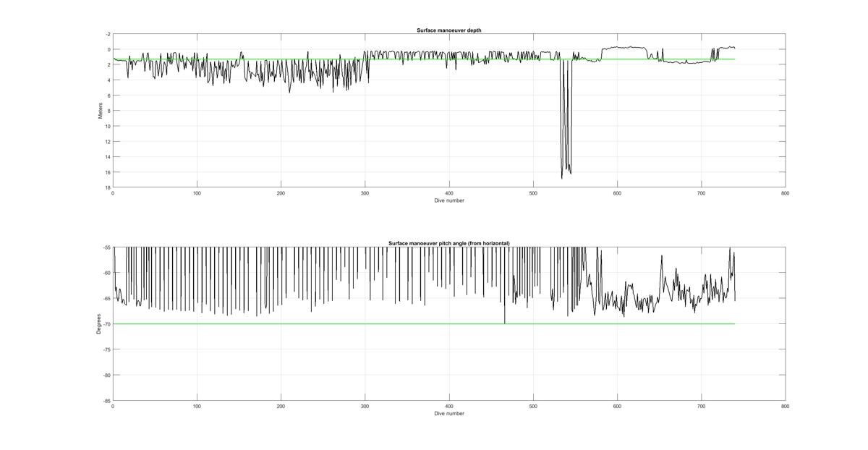
Task: Click 'Dive number' label under the depth plot
Action: 449,200
